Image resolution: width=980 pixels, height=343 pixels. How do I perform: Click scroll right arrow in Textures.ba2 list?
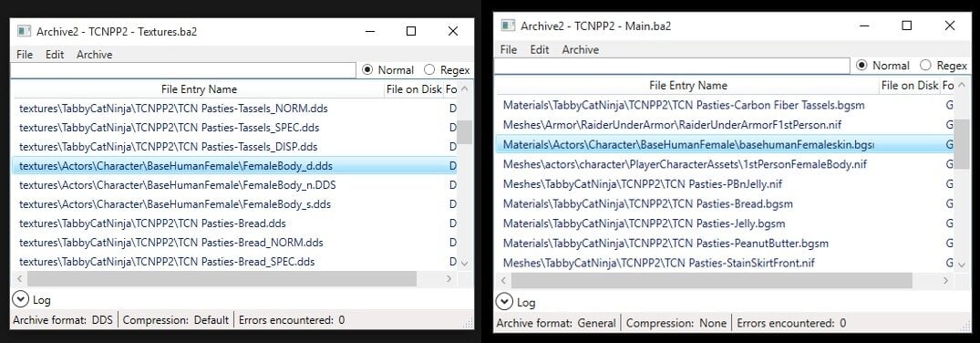[449, 278]
